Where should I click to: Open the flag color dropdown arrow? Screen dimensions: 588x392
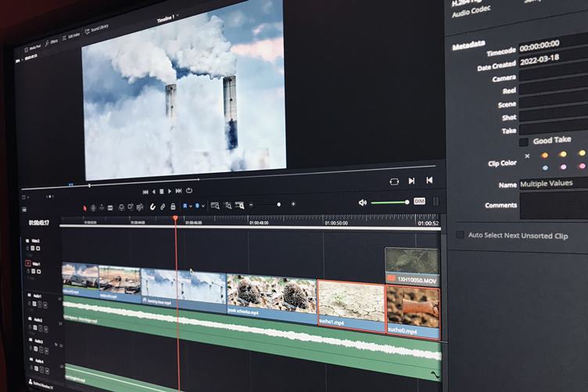coord(191,206)
